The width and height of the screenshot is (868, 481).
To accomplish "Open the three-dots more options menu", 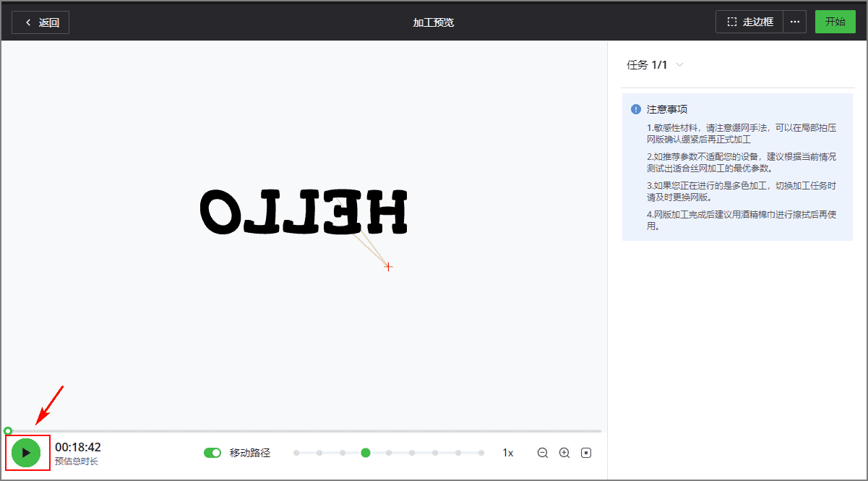I will 795,22.
